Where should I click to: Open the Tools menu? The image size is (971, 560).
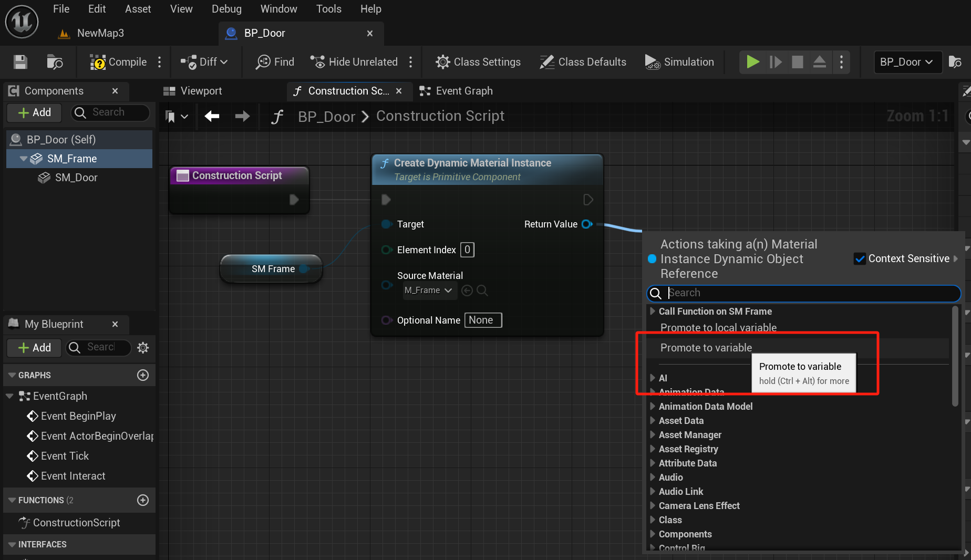click(328, 9)
